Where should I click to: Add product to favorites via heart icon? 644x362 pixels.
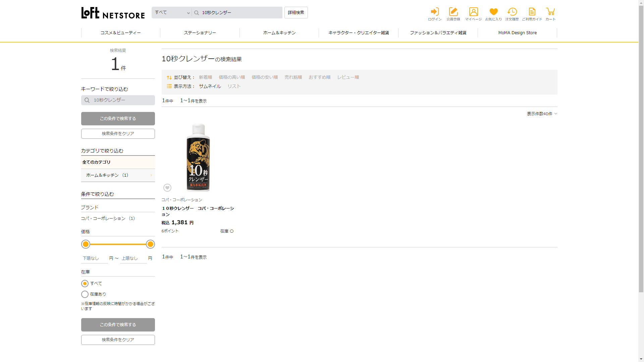[x=167, y=188]
